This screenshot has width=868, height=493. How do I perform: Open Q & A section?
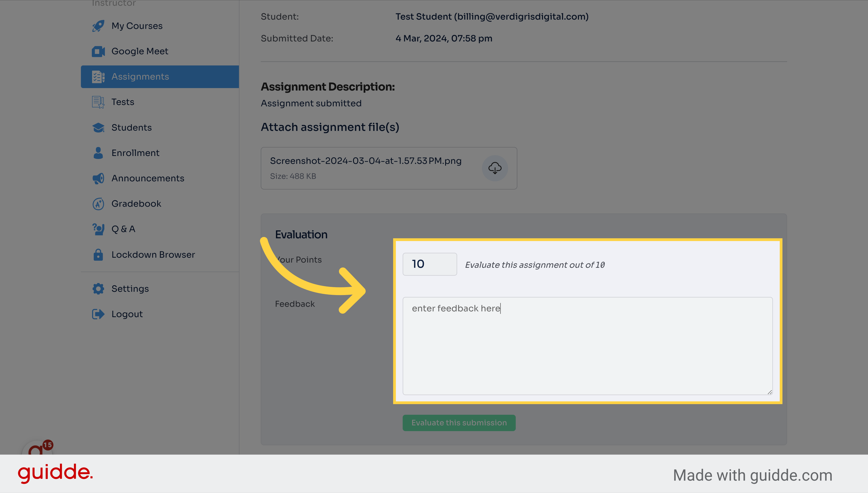pyautogui.click(x=123, y=229)
